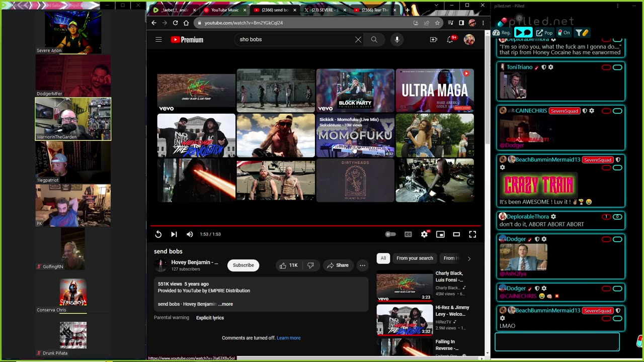Click cyan upvote pill on CAINECHRIS's message
Screen dimensions: 644x362
coord(617,111)
